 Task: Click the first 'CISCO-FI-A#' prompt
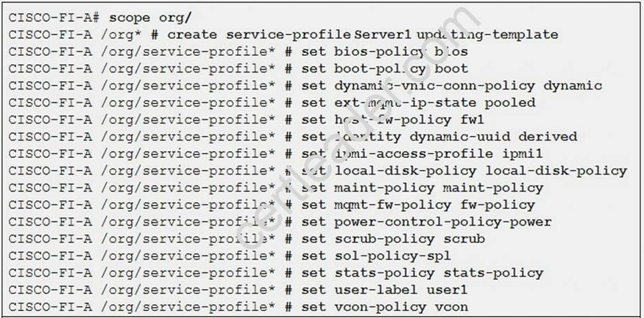(54, 19)
